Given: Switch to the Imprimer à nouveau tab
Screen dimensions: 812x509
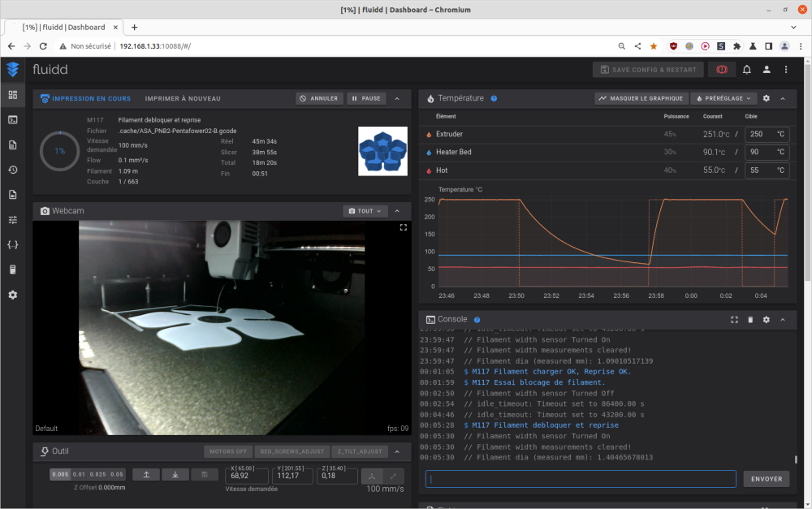Looking at the screenshot, I should click(183, 99).
